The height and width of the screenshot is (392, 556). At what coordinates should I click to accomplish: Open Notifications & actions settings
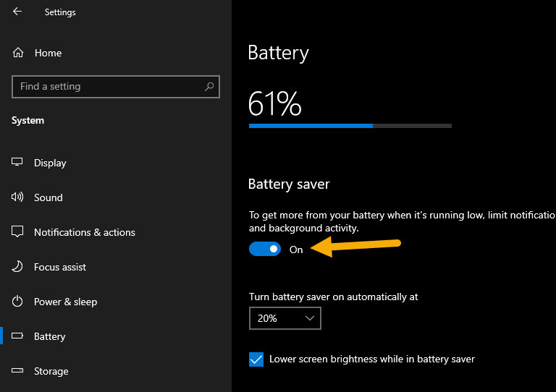tap(85, 232)
